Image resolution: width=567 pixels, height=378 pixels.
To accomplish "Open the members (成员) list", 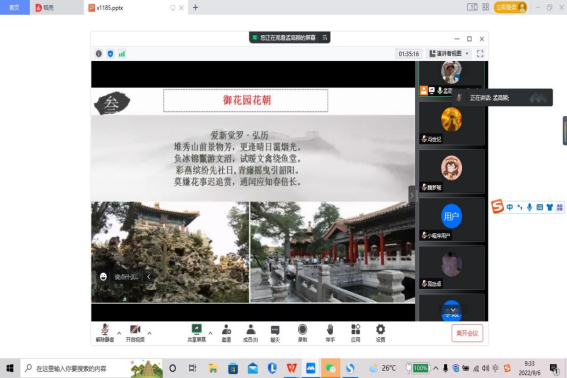I will click(x=250, y=333).
